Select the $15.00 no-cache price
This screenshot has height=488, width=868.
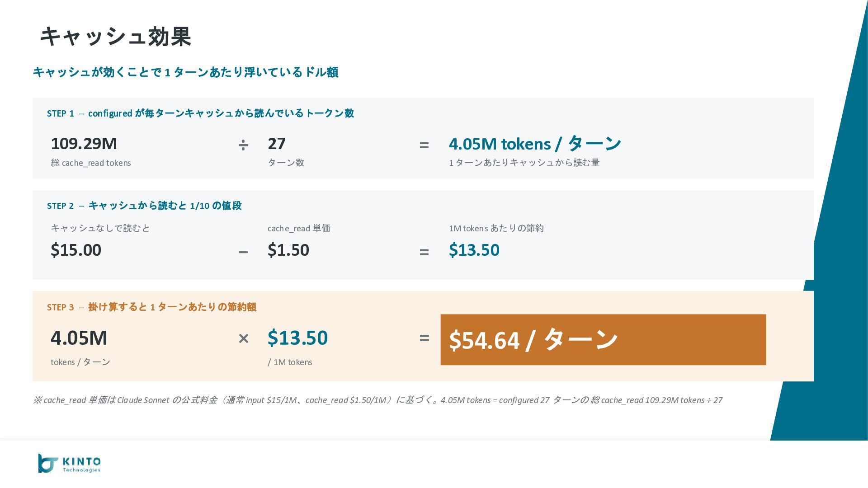(x=76, y=250)
